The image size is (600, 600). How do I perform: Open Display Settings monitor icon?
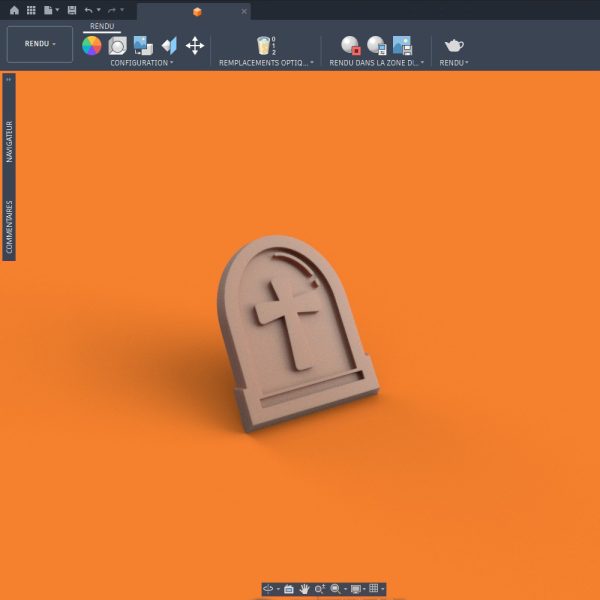(356, 589)
